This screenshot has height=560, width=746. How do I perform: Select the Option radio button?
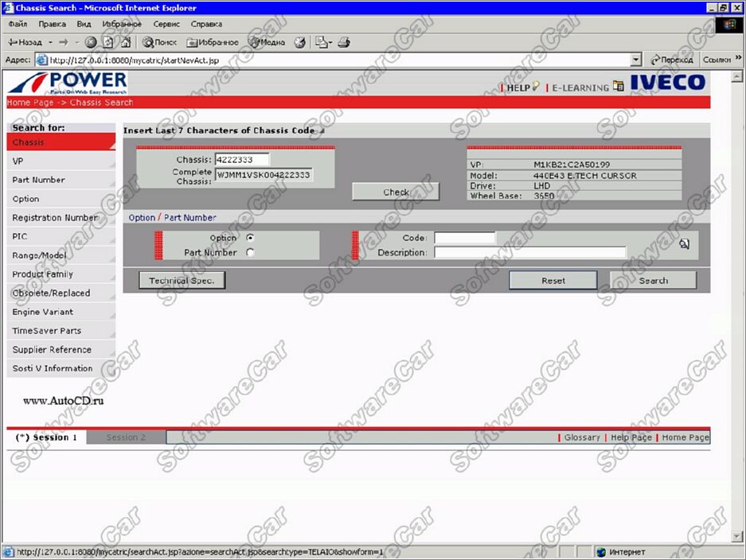250,238
